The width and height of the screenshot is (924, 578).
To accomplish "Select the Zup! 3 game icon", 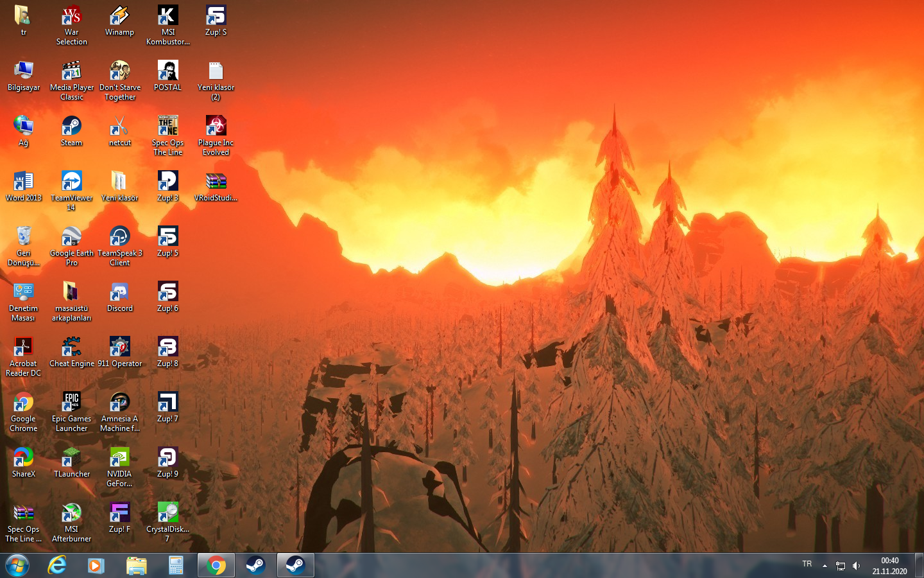I will 168,186.
